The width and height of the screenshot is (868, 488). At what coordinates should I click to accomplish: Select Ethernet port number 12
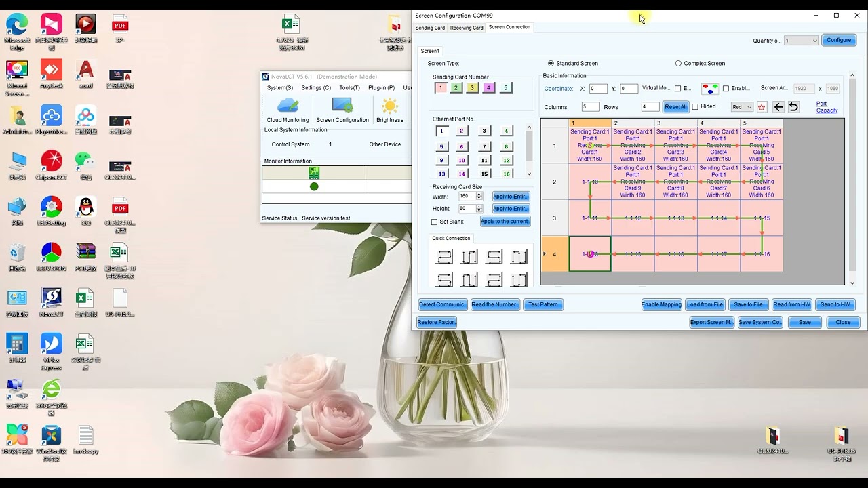506,161
